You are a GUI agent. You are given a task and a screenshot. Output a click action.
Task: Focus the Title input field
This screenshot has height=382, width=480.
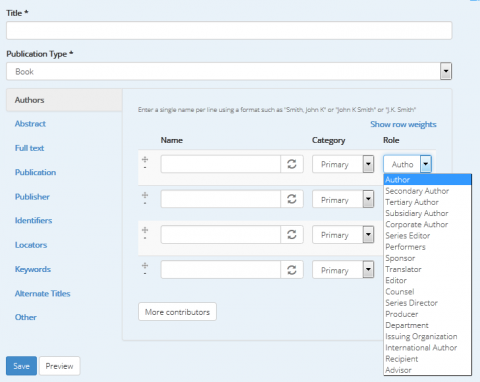pos(229,30)
